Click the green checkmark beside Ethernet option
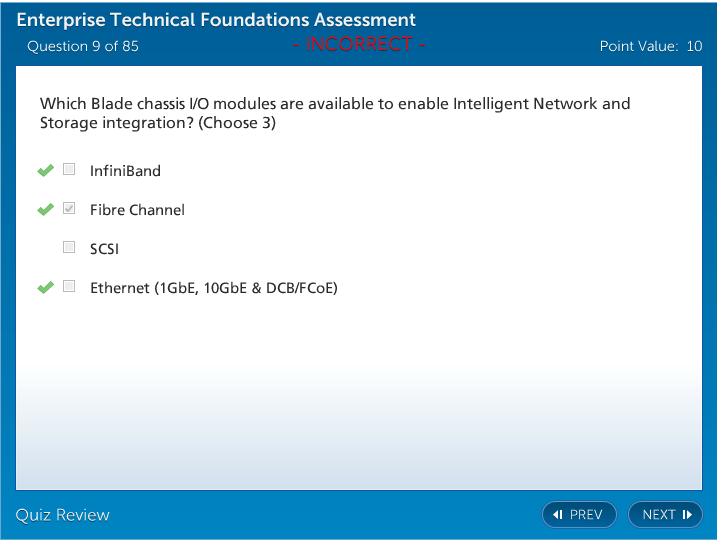Viewport: 717px width, 540px height. click(x=45, y=288)
